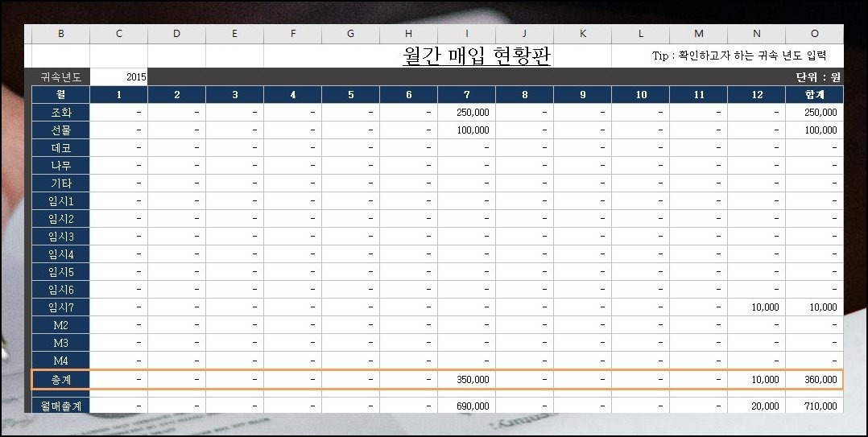Image resolution: width=868 pixels, height=437 pixels.
Task: Click the month 1 header cell
Action: click(x=119, y=95)
